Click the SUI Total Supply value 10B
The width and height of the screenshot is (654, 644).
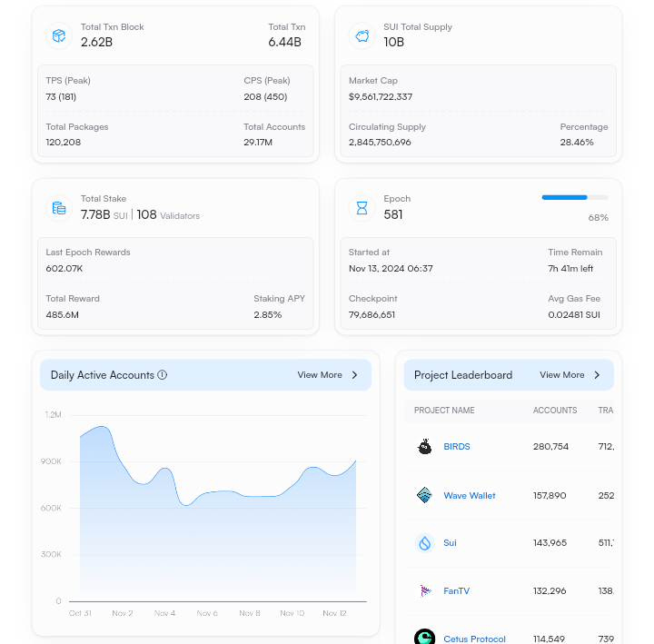393,42
